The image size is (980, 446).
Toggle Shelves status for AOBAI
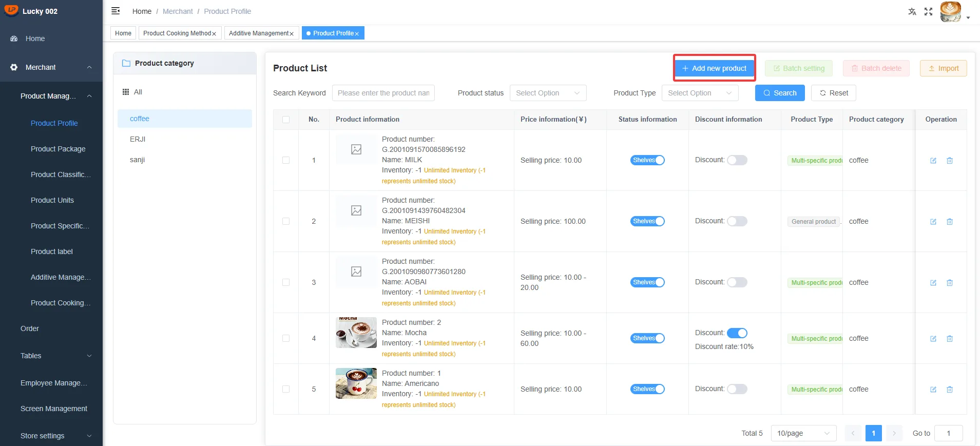click(647, 282)
